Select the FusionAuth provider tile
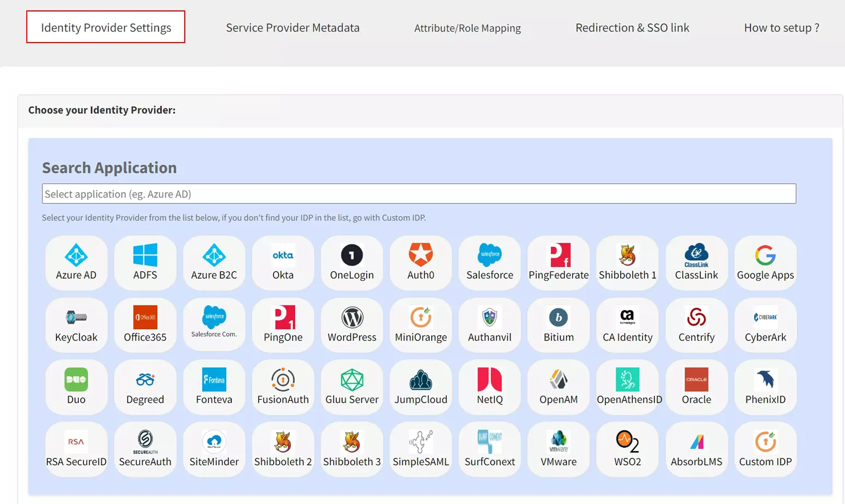Viewport: 845px width, 504px height. click(283, 387)
